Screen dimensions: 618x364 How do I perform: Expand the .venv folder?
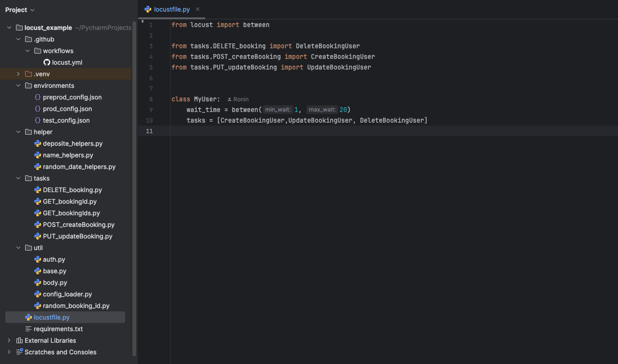tap(18, 74)
